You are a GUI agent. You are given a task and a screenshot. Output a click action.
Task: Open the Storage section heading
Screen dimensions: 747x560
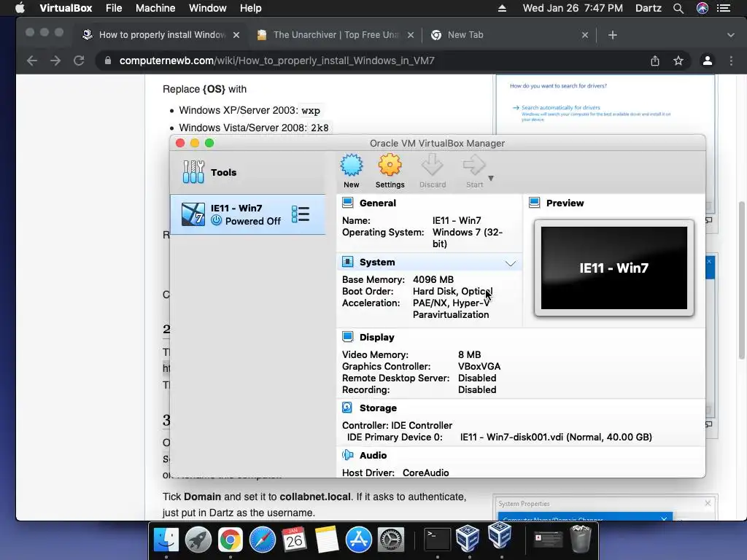(x=379, y=408)
